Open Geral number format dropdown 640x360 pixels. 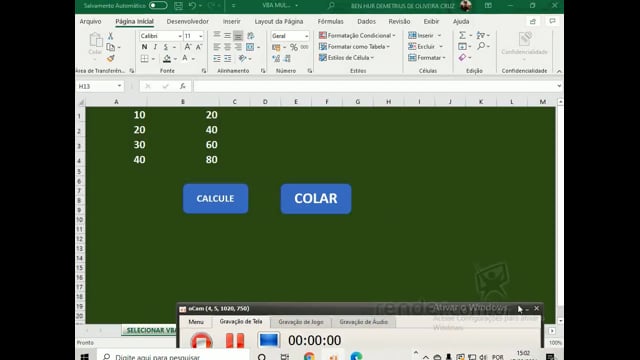[307, 36]
